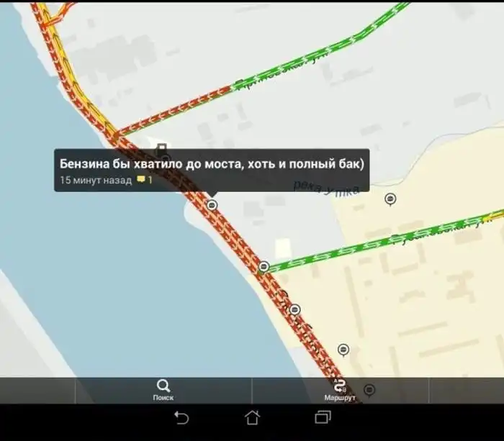Tap the truck marker above the popup
Screen dimensions: 504x441
tap(161, 148)
